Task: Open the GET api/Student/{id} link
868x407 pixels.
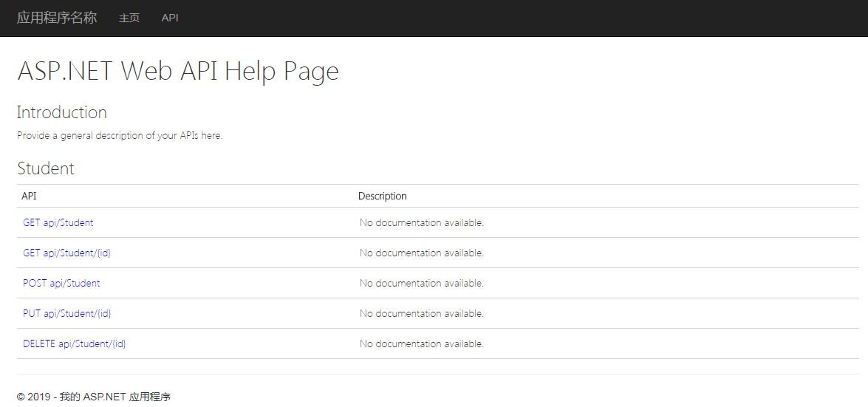Action: pyautogui.click(x=67, y=253)
